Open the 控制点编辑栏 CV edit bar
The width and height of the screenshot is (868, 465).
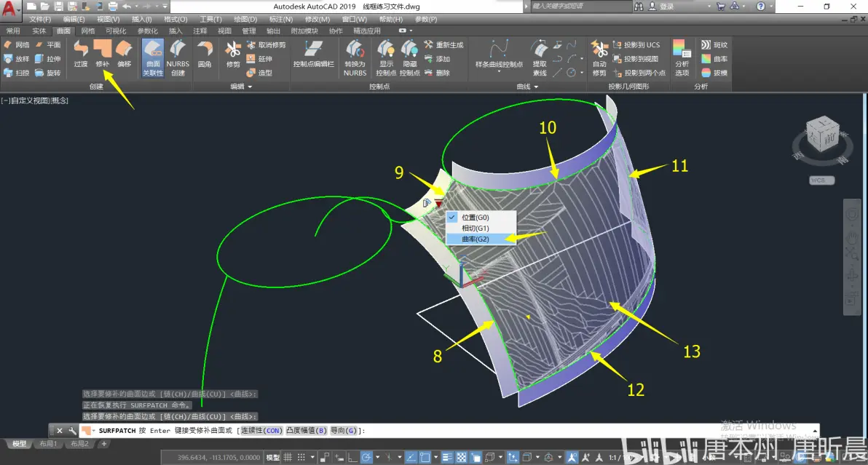(x=313, y=54)
